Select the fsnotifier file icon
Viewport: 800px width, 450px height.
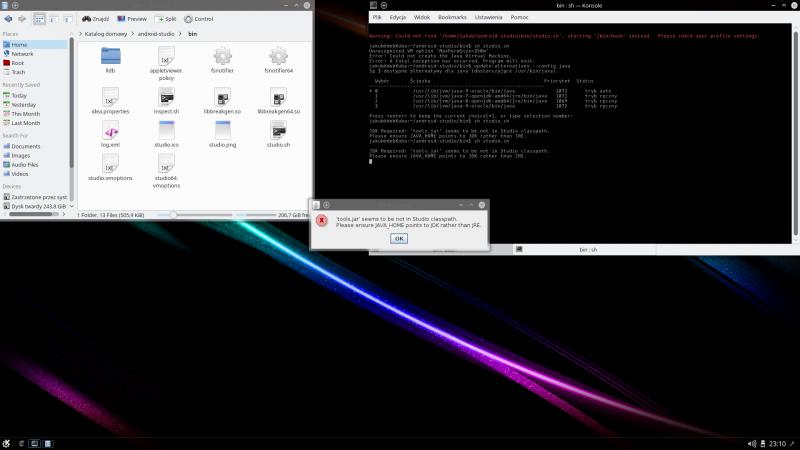click(x=222, y=58)
